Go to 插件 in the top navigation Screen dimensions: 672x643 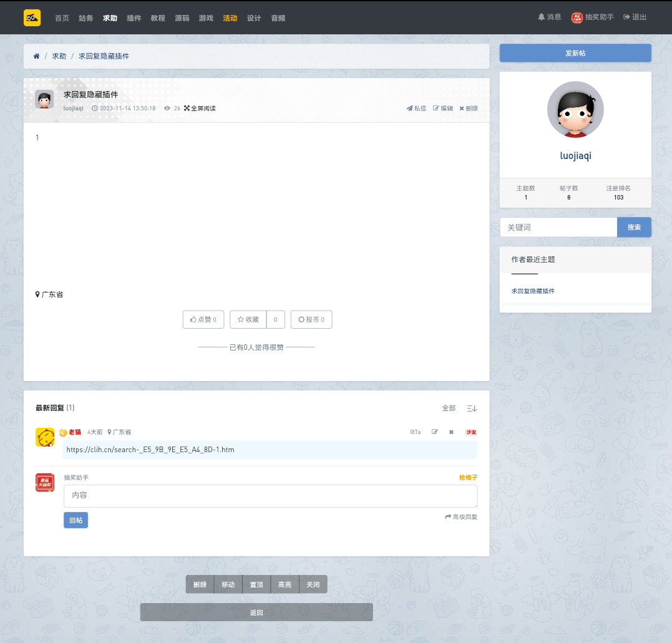point(134,18)
